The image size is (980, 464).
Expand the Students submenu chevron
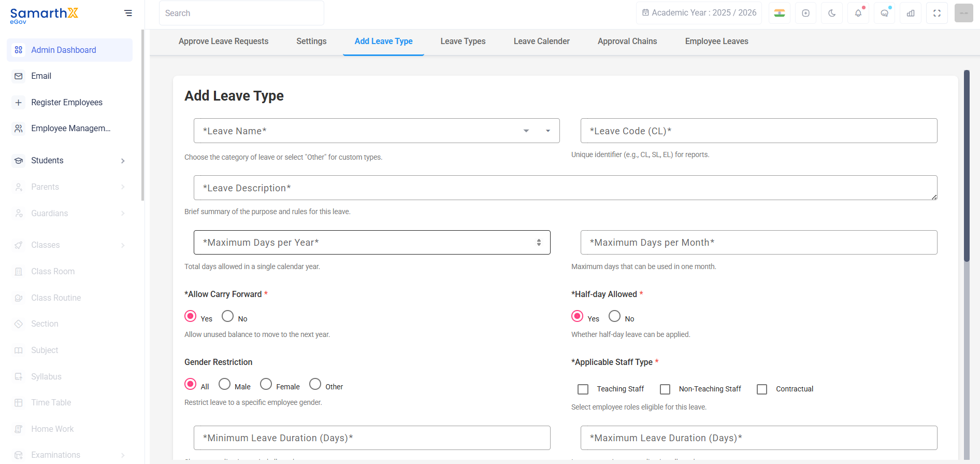[x=123, y=161]
